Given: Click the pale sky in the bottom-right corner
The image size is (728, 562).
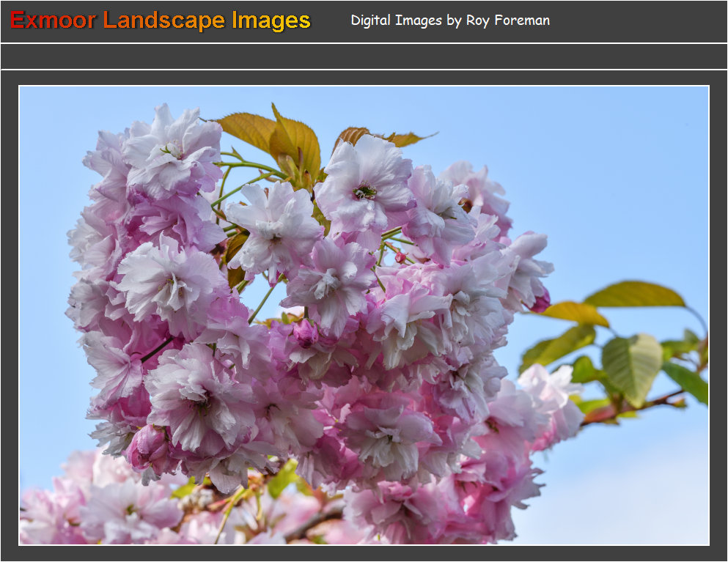Looking at the screenshot, I should coord(660,506).
